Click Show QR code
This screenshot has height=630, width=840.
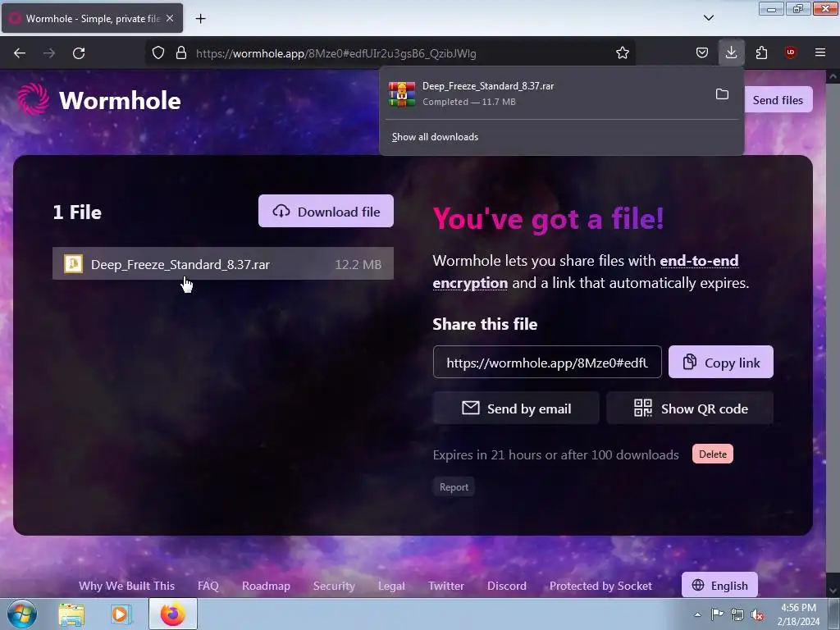pos(690,409)
